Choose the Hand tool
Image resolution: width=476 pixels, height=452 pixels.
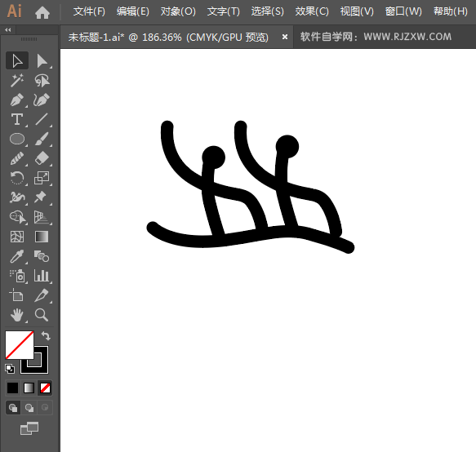point(17,315)
